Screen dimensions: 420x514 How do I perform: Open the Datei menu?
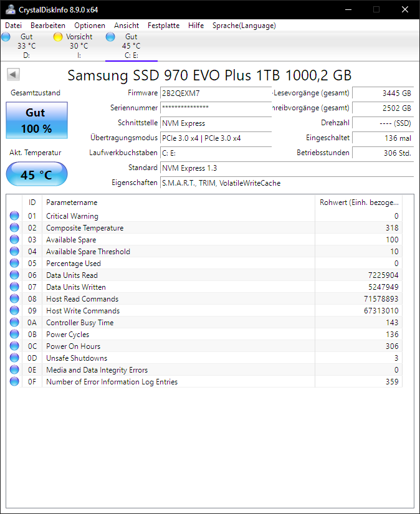tap(14, 26)
